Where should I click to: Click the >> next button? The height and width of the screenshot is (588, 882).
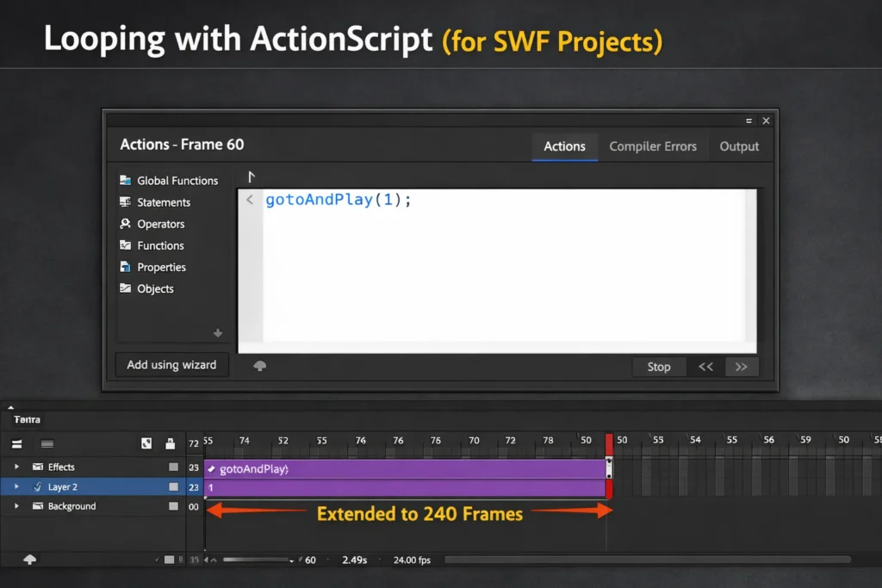point(742,367)
